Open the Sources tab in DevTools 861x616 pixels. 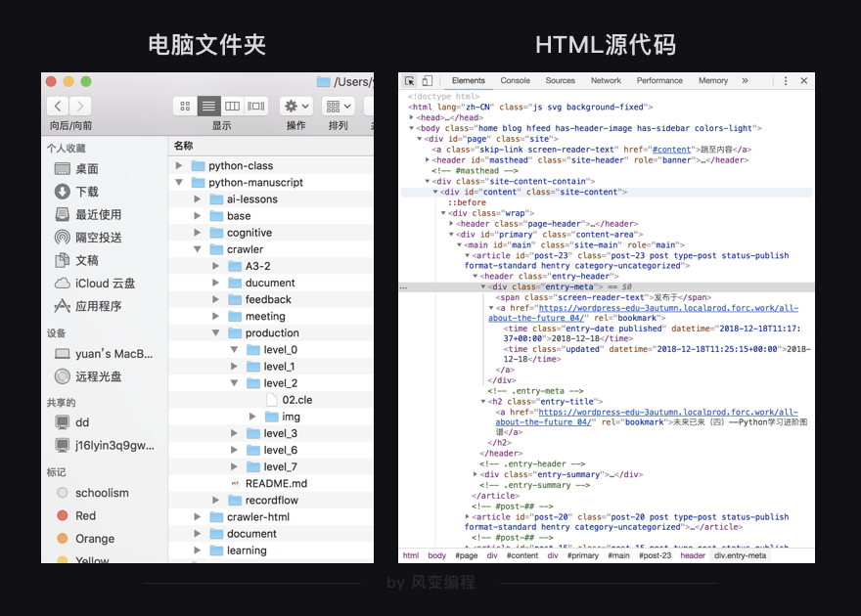(x=560, y=80)
